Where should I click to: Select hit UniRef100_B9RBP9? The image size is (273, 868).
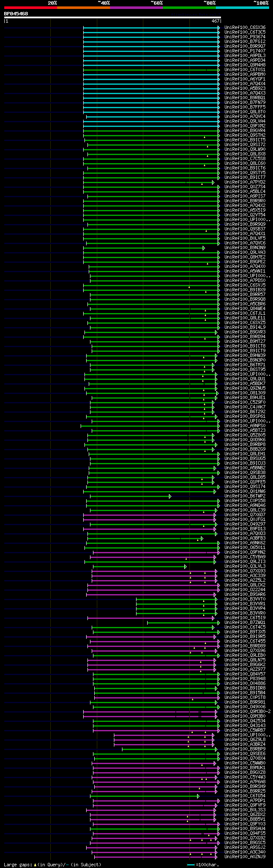point(245,749)
